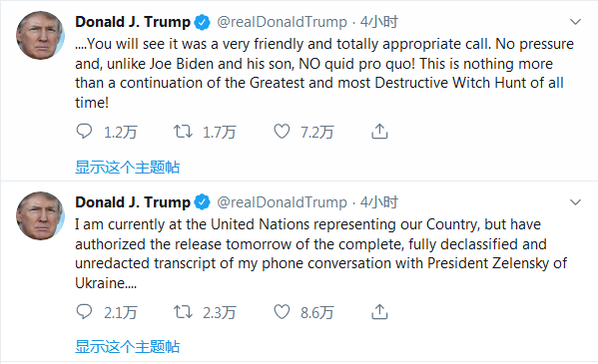Open @realDonaldTrump handle on second tweet
Image resolution: width=598 pixels, height=364 pixels.
click(x=282, y=202)
